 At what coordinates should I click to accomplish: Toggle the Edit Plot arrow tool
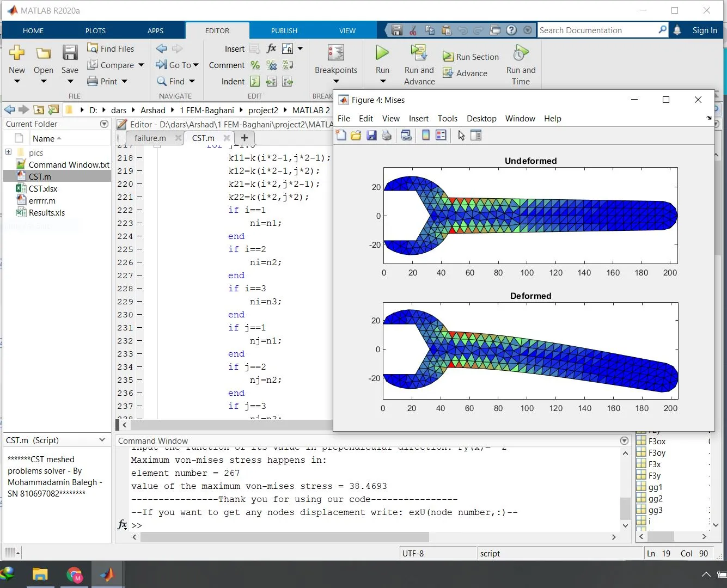tap(461, 136)
